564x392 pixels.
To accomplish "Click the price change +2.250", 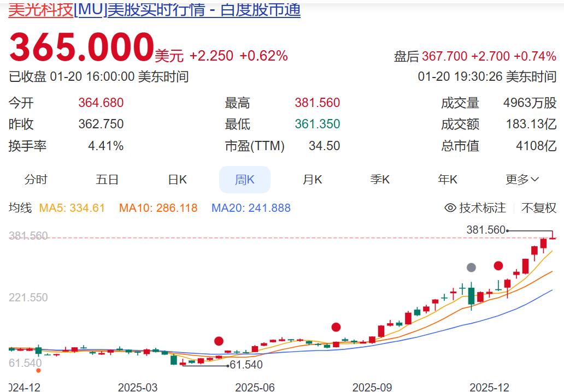I will pyautogui.click(x=211, y=56).
